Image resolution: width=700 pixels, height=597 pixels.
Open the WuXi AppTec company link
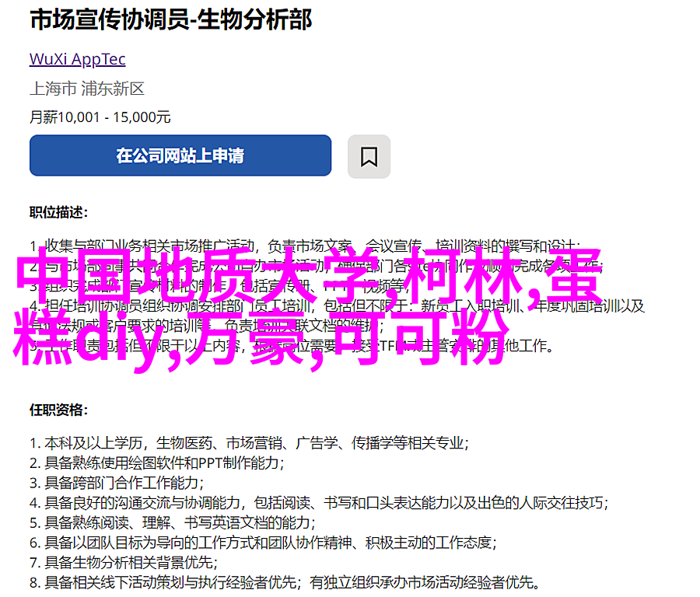pyautogui.click(x=78, y=59)
